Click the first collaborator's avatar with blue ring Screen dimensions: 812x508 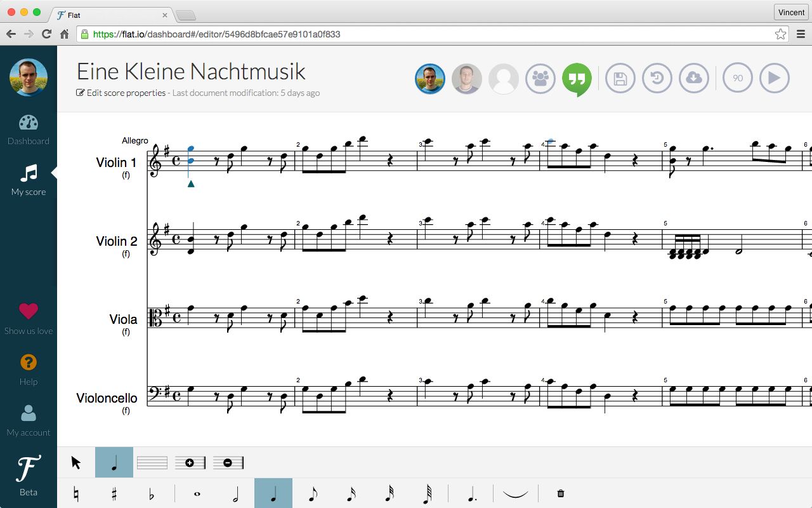pyautogui.click(x=430, y=79)
